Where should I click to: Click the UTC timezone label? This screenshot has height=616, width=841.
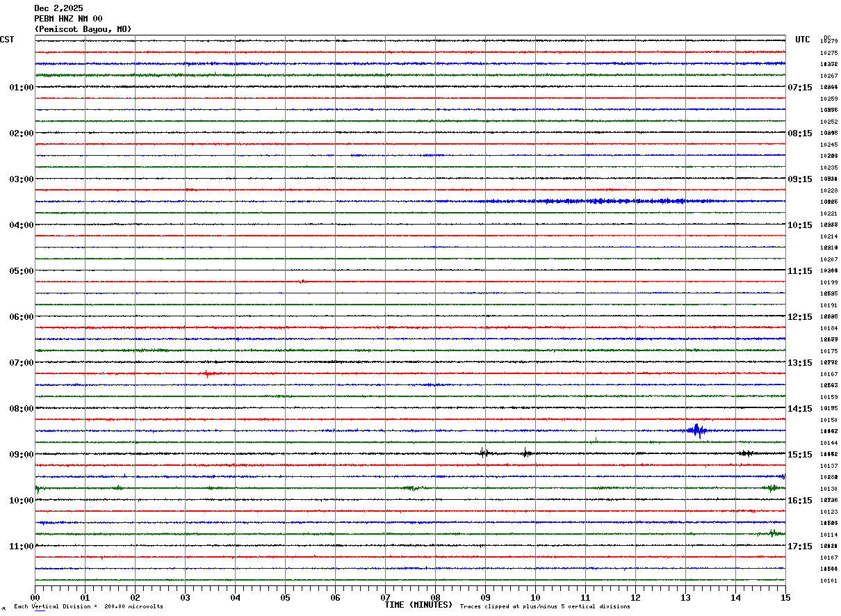[803, 40]
